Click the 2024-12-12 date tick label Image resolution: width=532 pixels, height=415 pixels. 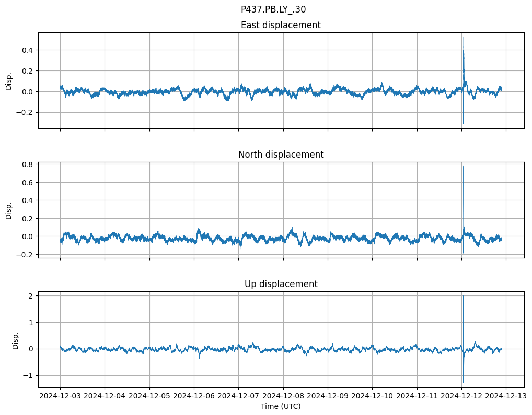click(461, 396)
